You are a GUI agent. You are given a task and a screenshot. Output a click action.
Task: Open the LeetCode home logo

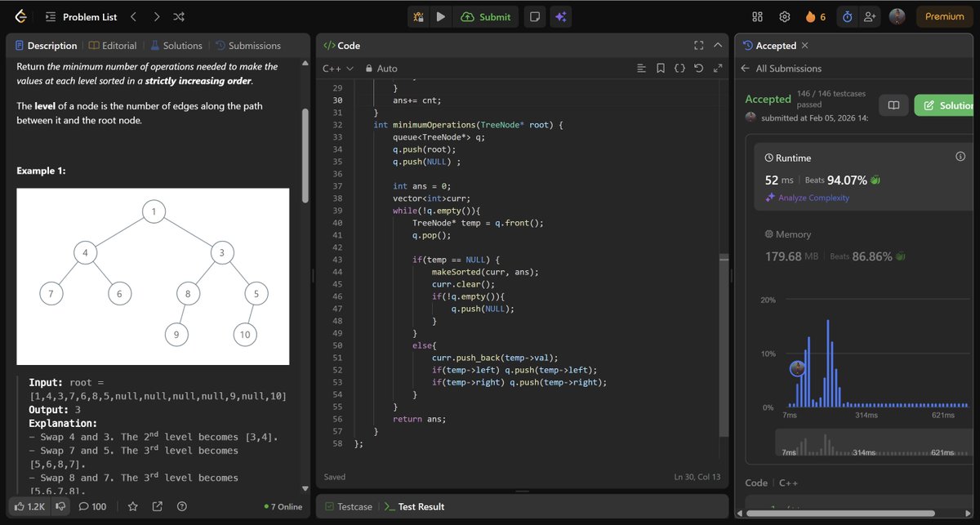click(20, 16)
